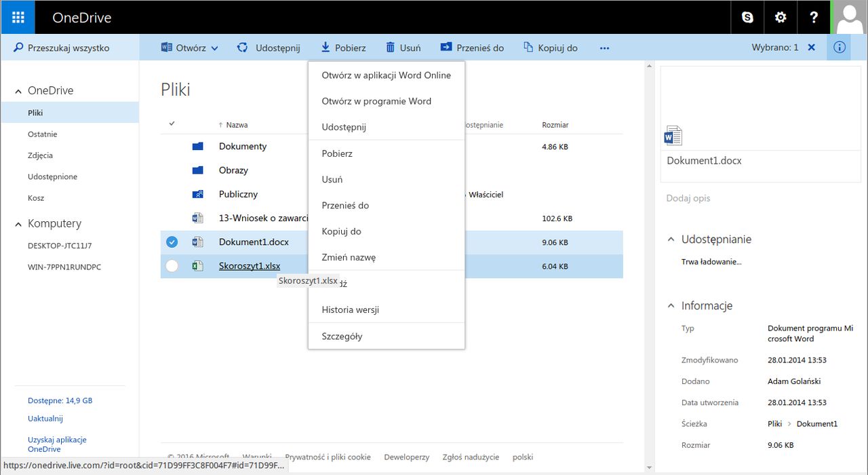Click Usuń in the toolbar
The width and height of the screenshot is (868, 475).
pyautogui.click(x=403, y=47)
